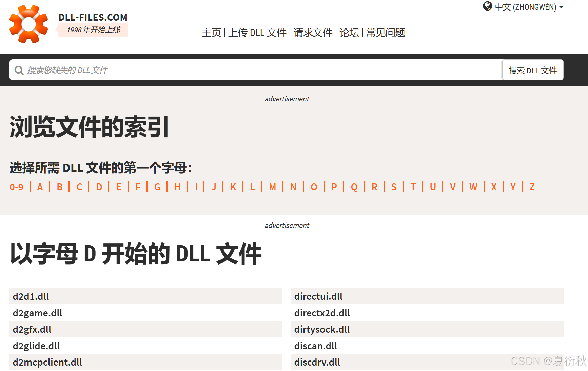
Task: Open the 主页 menu item
Action: (211, 33)
